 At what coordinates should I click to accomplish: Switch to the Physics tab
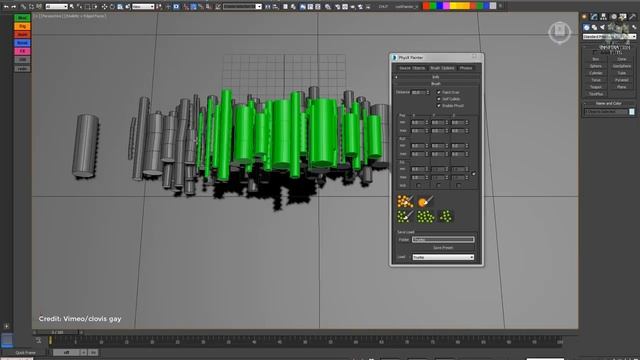tap(466, 68)
